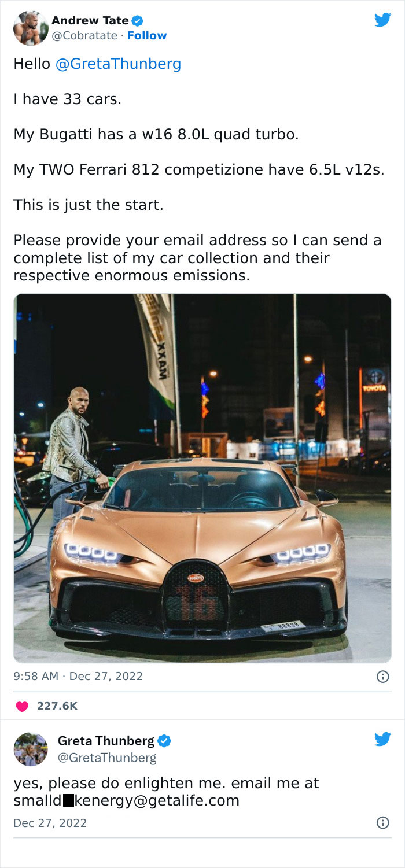Image resolution: width=405 pixels, height=868 pixels.
Task: Click Andrew Tate's blue verified badge
Action: point(138,21)
